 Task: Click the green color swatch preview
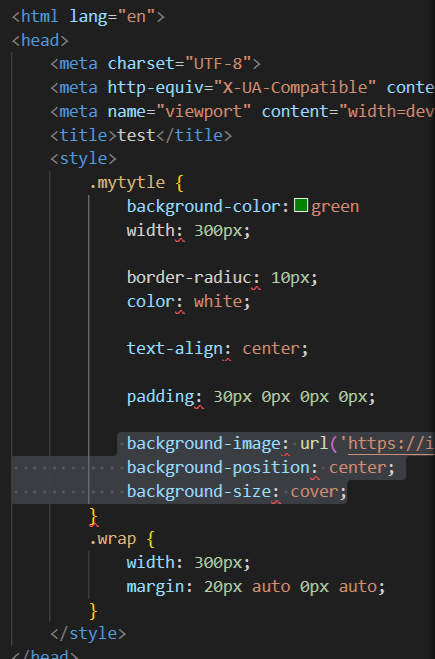[x=301, y=206]
